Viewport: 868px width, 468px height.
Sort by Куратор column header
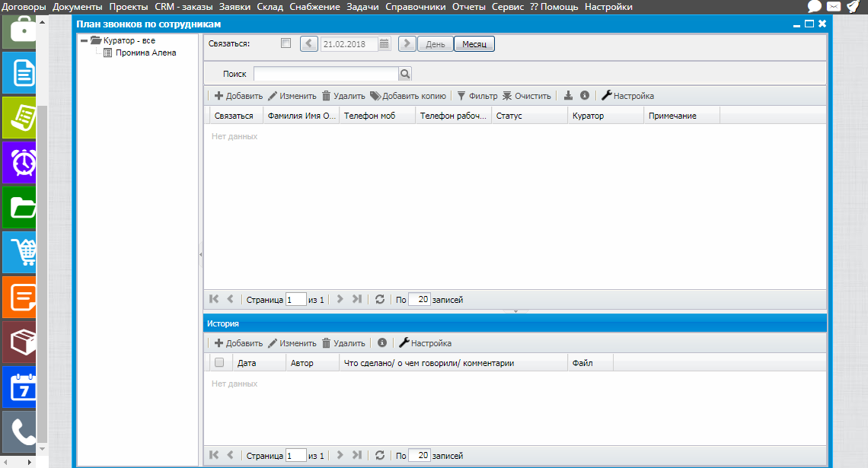click(x=606, y=116)
